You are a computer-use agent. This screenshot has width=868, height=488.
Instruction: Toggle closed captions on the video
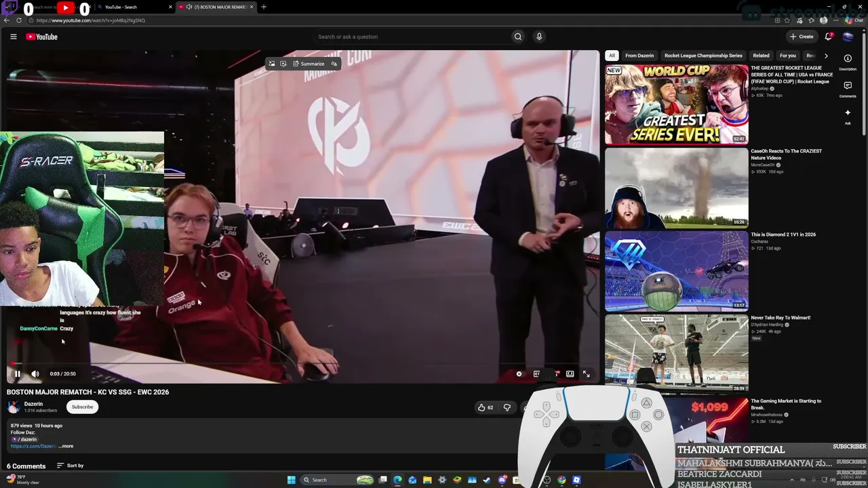tap(536, 373)
